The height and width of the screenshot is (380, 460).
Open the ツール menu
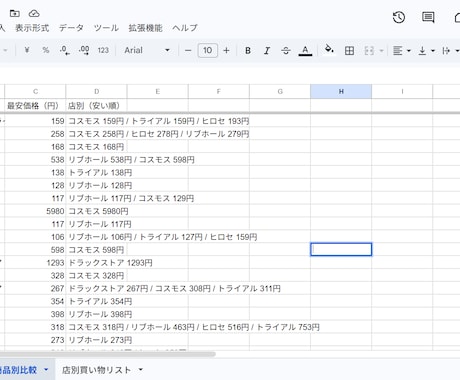106,28
